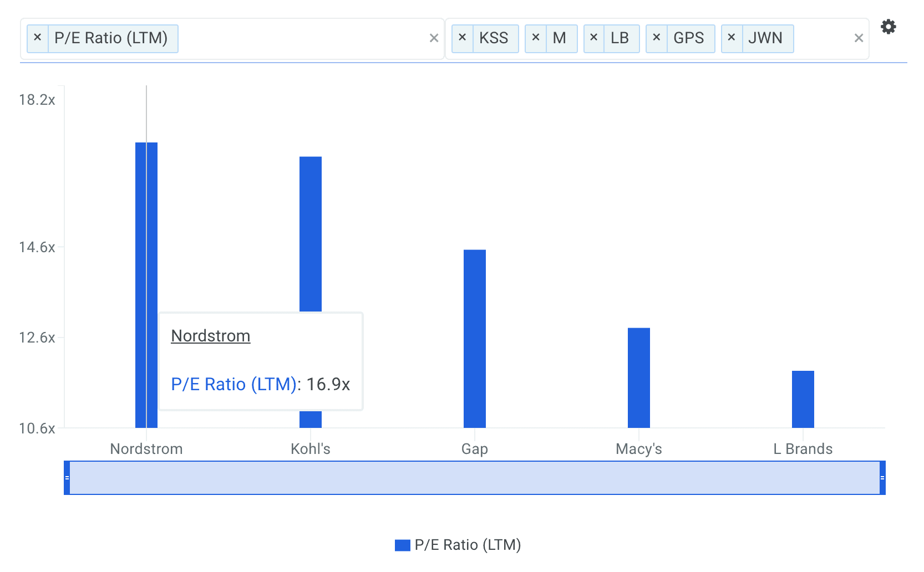Grab the left range slider handle

(x=67, y=478)
